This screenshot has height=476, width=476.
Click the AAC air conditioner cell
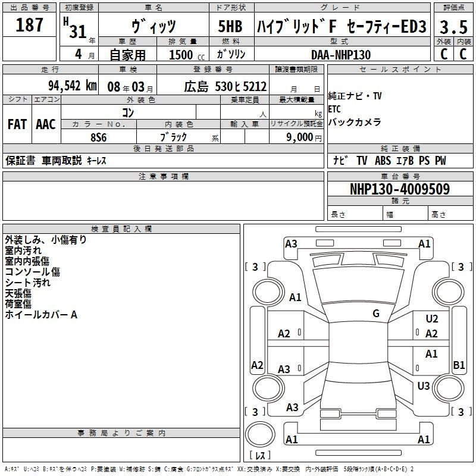click(x=45, y=124)
